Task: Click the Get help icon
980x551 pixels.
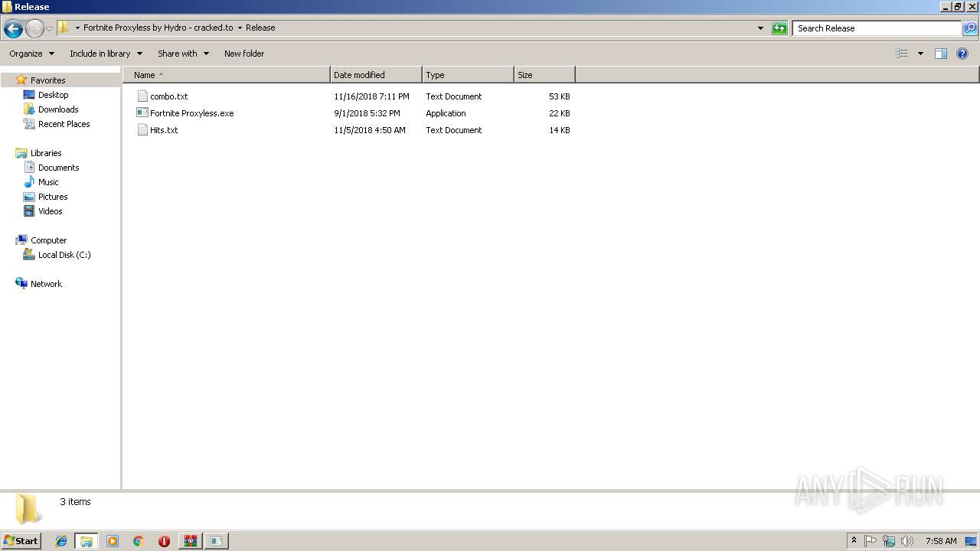Action: pos(962,54)
